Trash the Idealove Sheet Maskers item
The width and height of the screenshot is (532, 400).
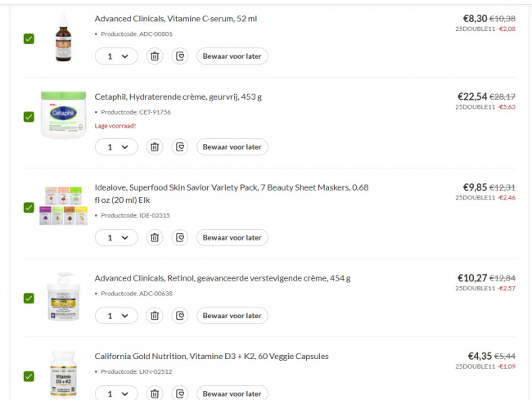click(x=154, y=238)
